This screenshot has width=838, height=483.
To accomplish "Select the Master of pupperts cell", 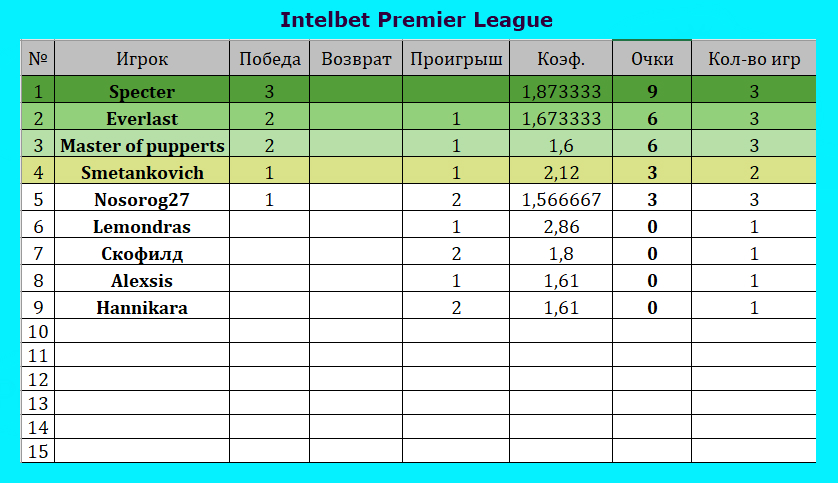I will [142, 144].
